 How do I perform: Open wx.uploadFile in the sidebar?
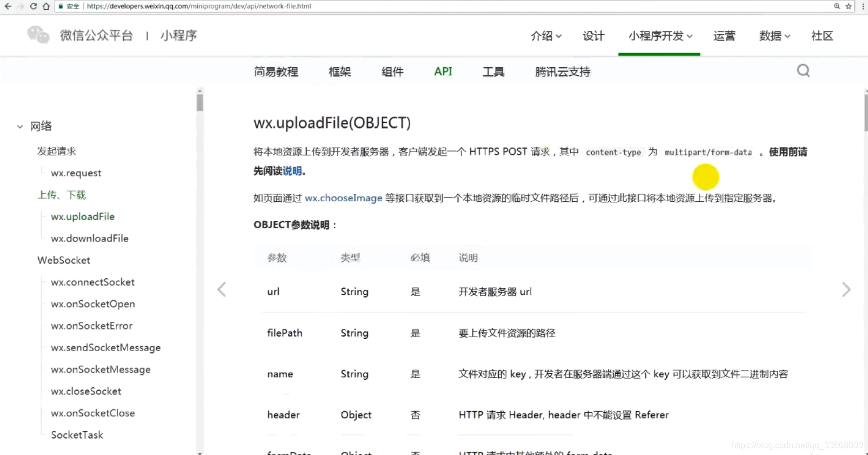[x=83, y=216]
